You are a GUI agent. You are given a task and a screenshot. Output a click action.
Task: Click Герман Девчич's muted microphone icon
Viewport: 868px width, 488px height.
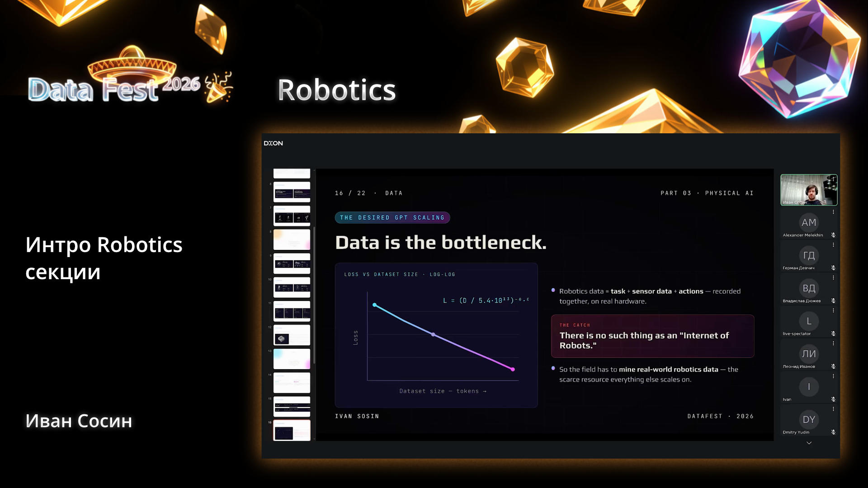(833, 268)
